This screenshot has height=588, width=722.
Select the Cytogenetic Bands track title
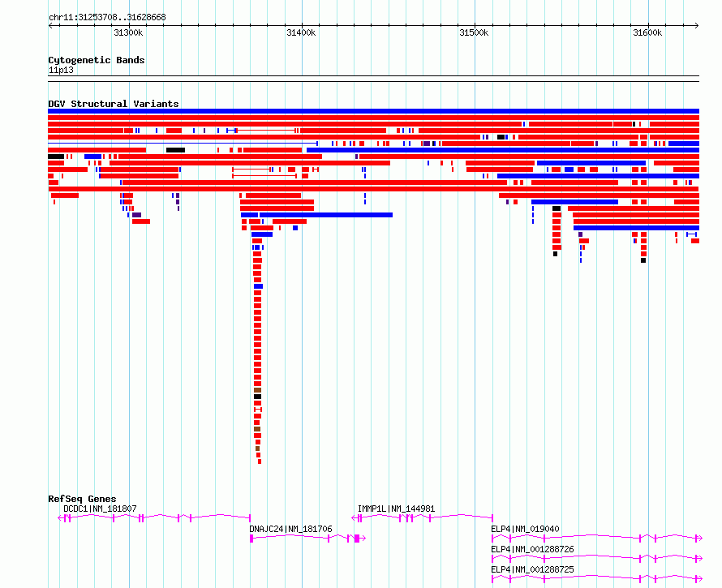97,60
